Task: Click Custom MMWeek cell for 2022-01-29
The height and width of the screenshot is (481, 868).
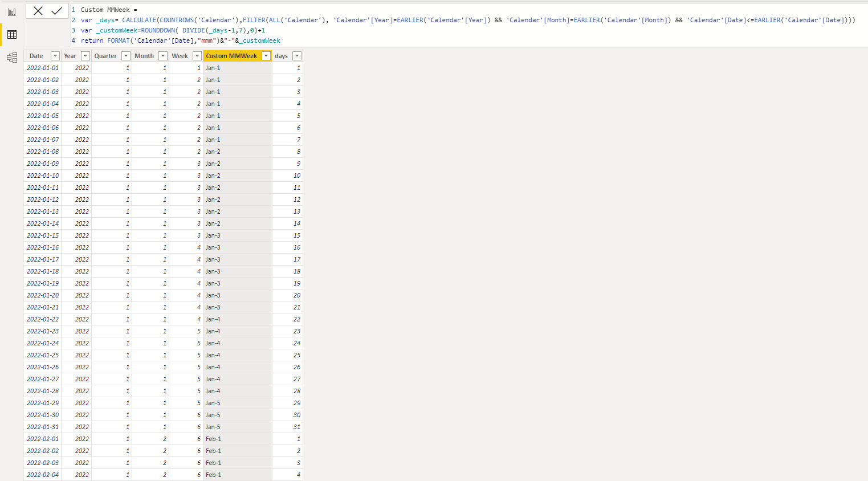Action: pos(238,403)
